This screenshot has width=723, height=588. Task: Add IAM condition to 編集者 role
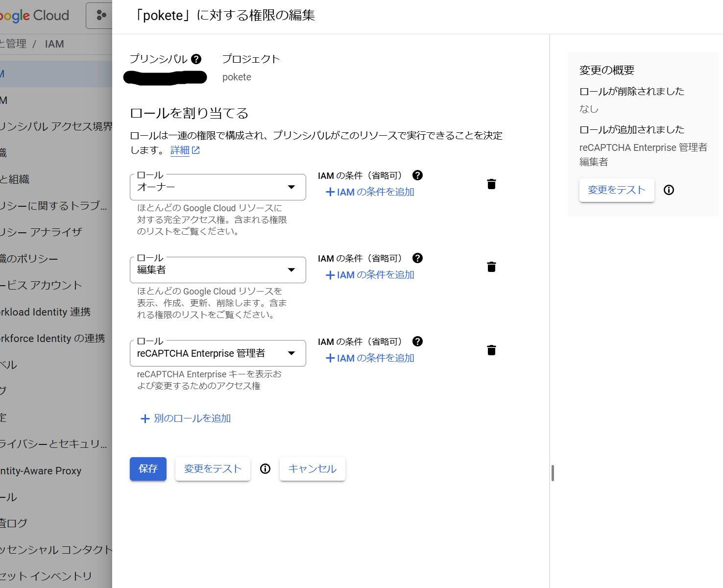pos(370,275)
